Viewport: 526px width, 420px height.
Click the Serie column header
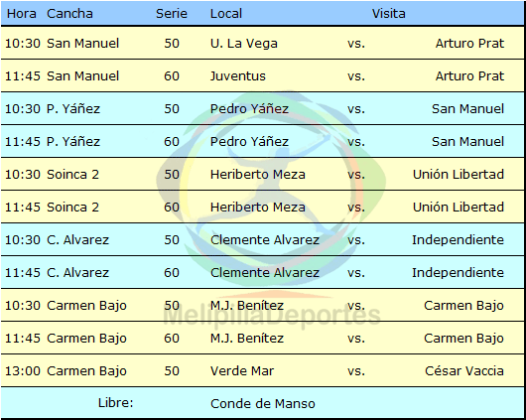pos(172,14)
